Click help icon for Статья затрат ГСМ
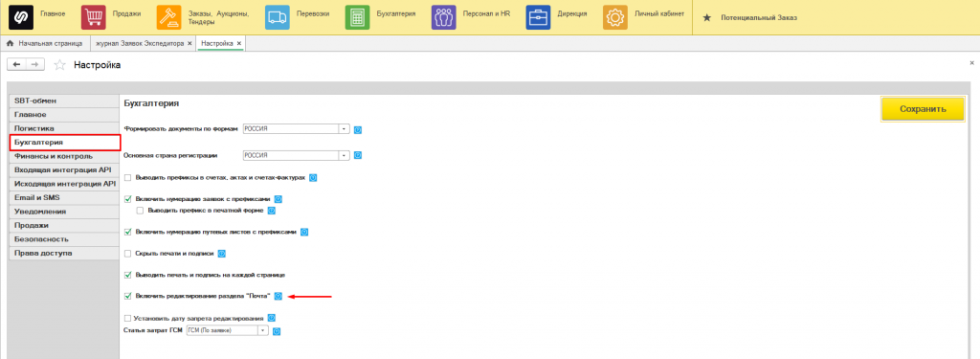 coord(277,331)
